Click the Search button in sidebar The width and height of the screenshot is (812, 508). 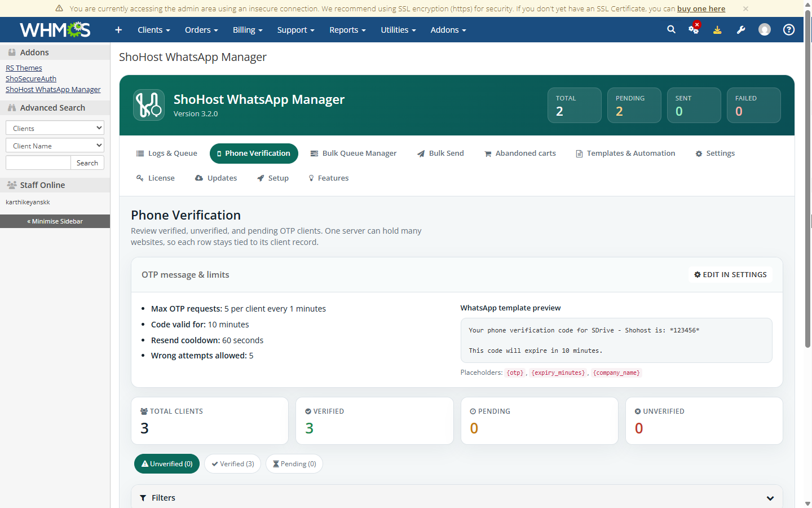87,163
